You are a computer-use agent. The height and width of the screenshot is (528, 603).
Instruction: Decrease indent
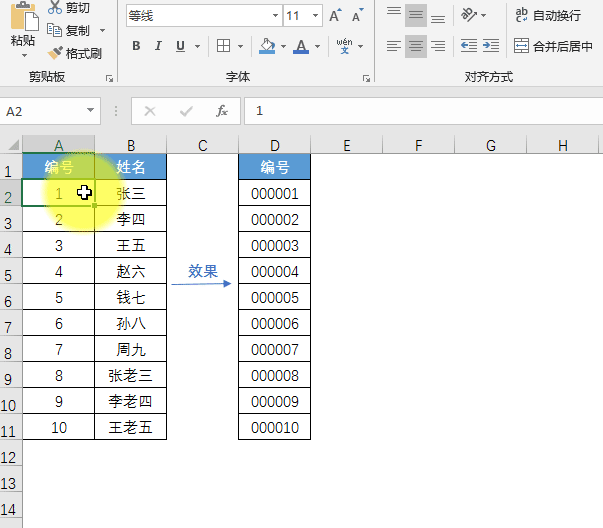469,46
